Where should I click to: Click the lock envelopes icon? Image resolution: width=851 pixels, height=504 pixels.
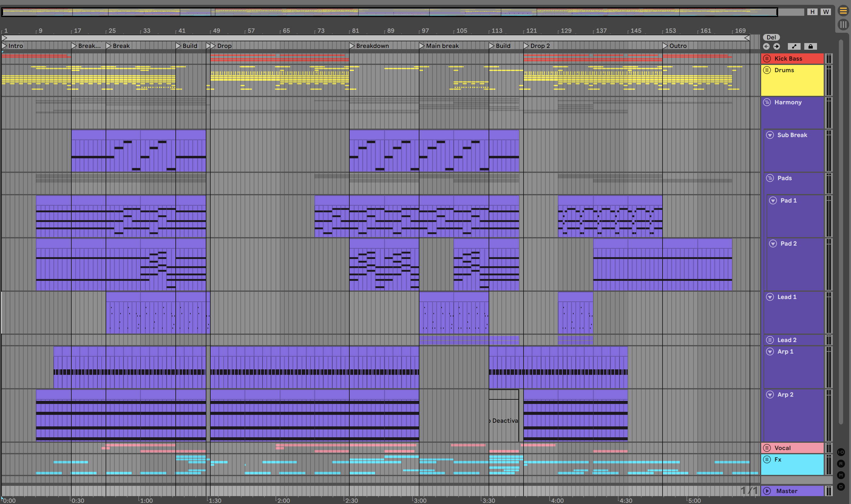[810, 46]
